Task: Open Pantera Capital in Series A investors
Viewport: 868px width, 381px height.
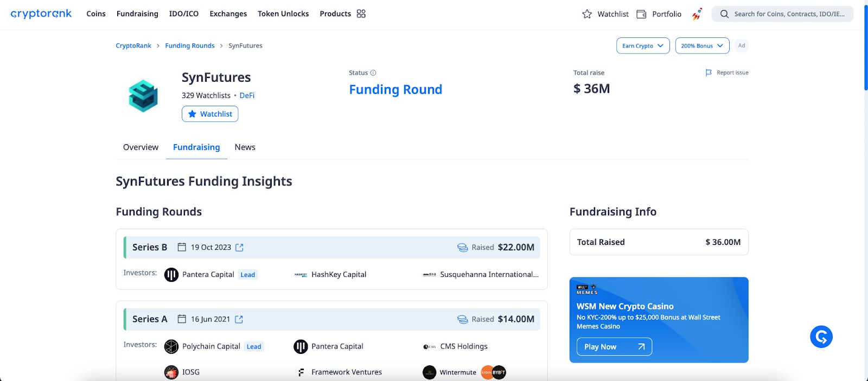Action: click(337, 346)
